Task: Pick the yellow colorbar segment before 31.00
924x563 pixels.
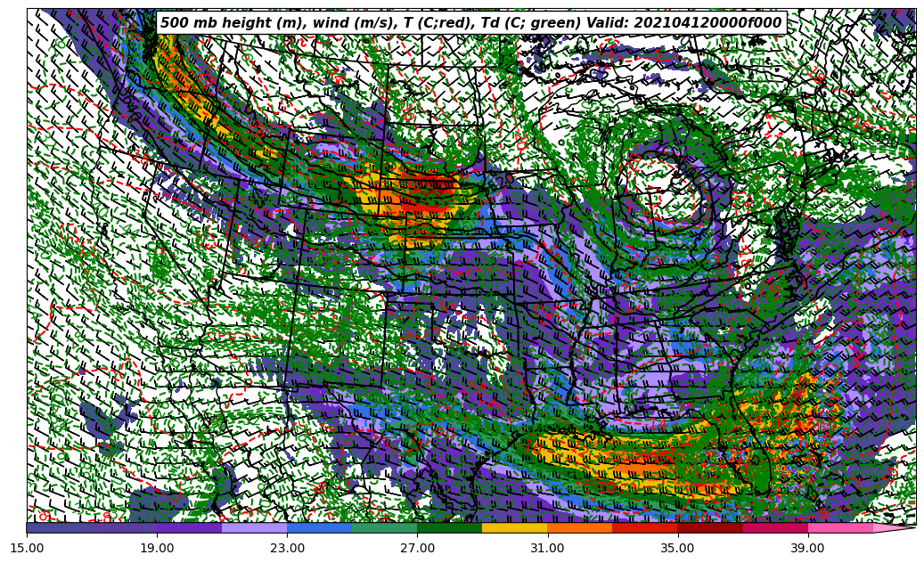Action: pos(515,527)
